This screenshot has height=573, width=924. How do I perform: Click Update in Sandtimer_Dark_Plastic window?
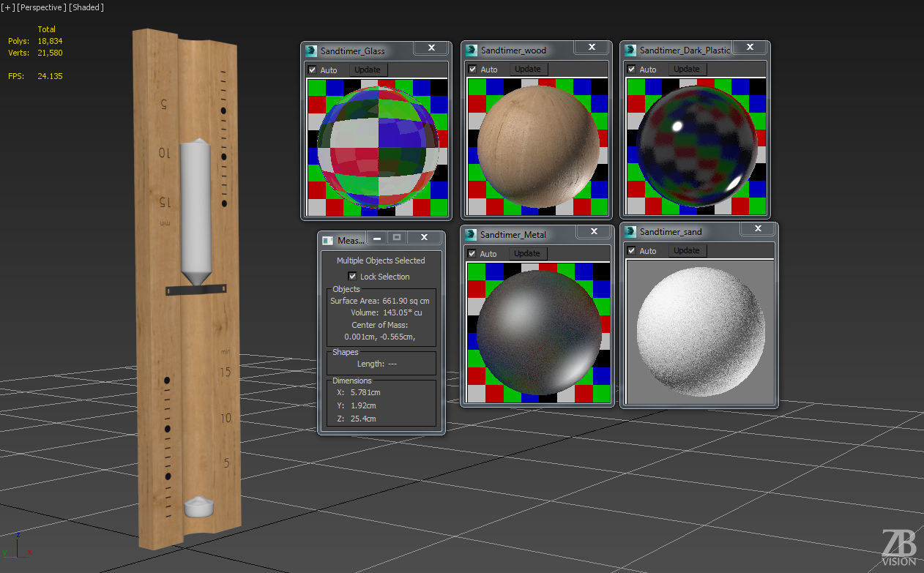[687, 69]
